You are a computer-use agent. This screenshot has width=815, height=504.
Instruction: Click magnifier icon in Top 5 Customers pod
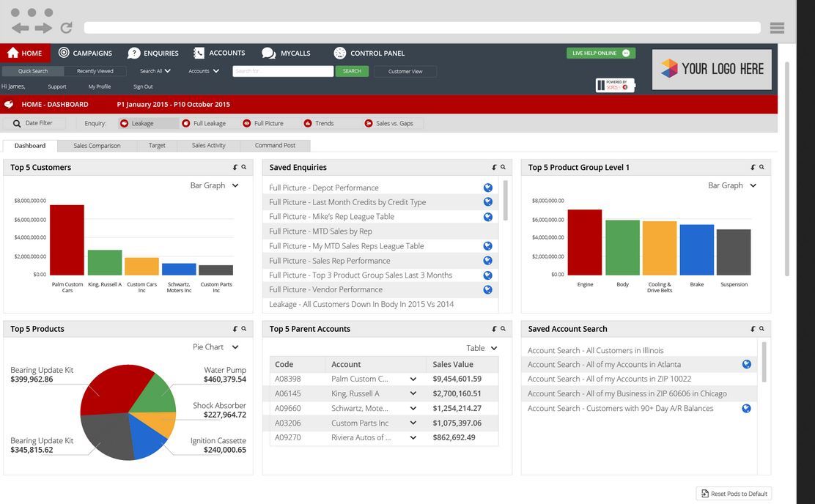[x=244, y=167]
